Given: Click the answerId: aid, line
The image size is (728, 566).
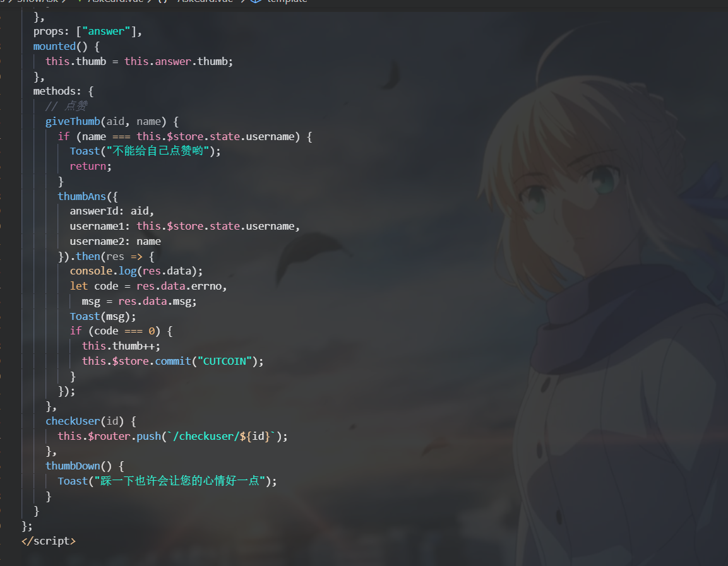Looking at the screenshot, I should tap(112, 211).
